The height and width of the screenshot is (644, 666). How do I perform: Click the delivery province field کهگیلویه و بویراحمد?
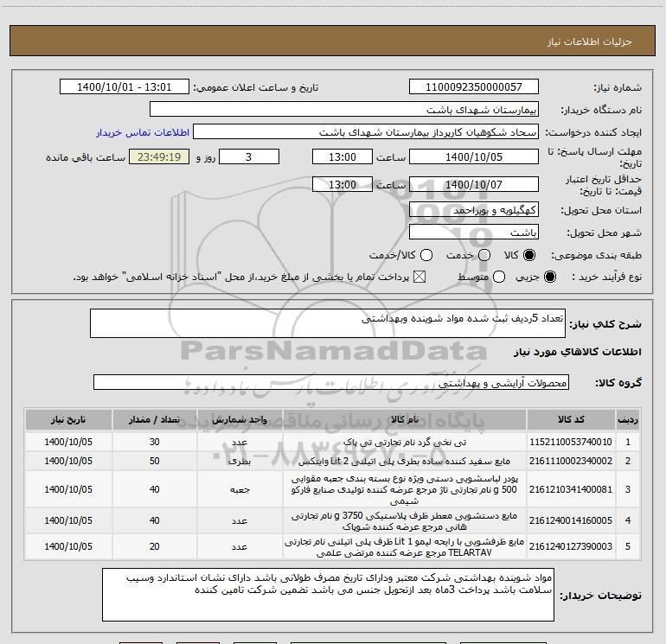(474, 210)
